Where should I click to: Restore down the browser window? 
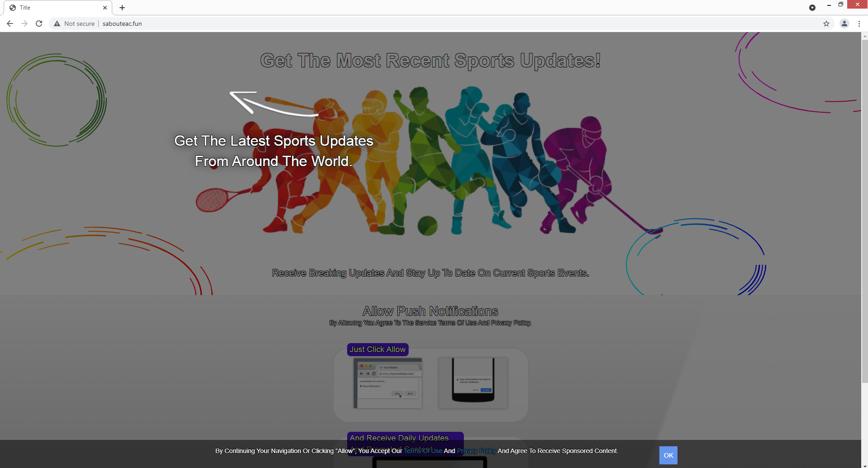coord(841,5)
